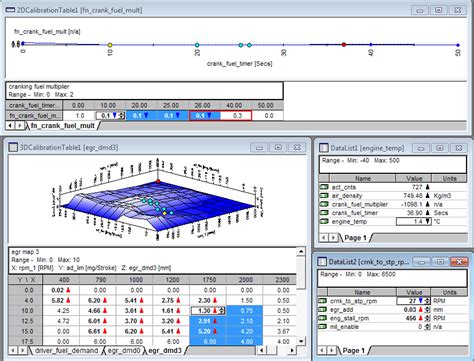Click the red marker atop the 3D surface

(158, 181)
